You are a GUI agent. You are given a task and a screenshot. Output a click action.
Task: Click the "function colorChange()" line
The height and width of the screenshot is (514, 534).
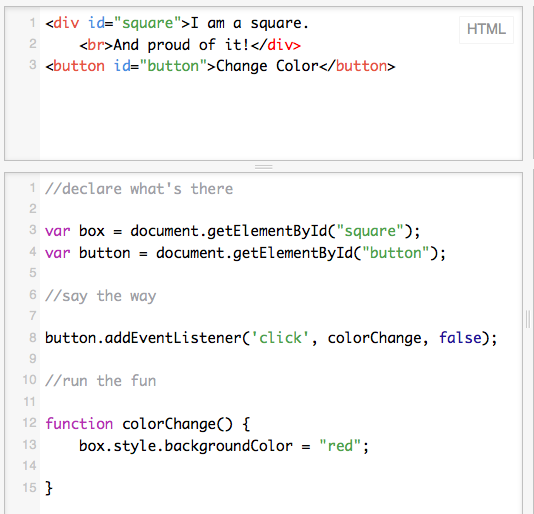coord(148,424)
